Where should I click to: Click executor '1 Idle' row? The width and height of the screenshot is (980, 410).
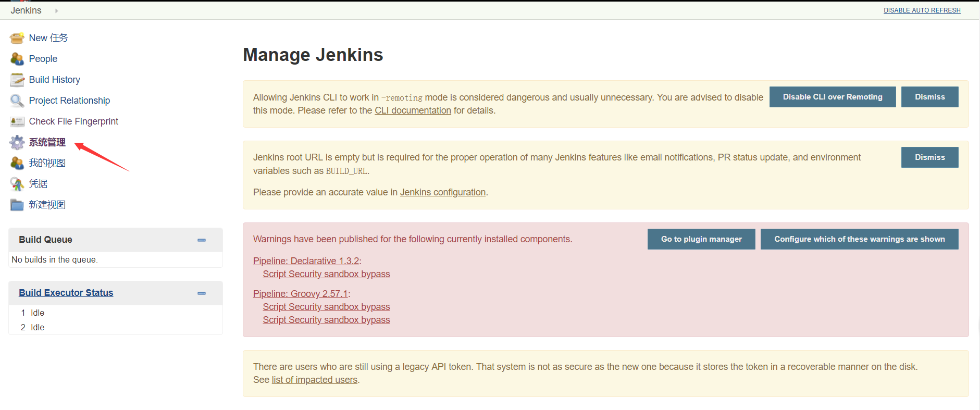(x=116, y=313)
